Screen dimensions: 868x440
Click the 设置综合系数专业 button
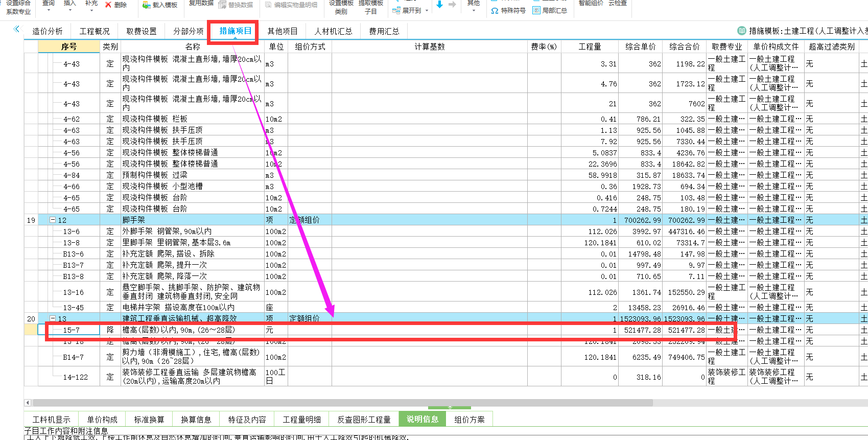pyautogui.click(x=18, y=7)
